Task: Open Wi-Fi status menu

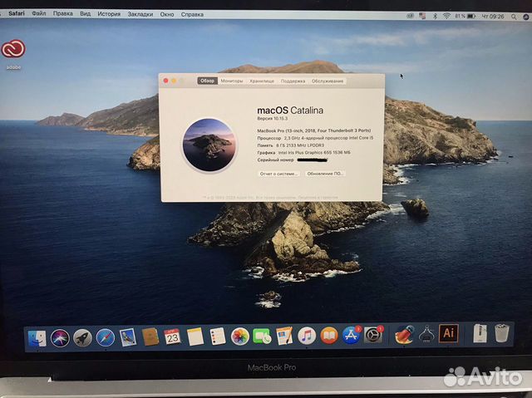Action: [x=446, y=16]
